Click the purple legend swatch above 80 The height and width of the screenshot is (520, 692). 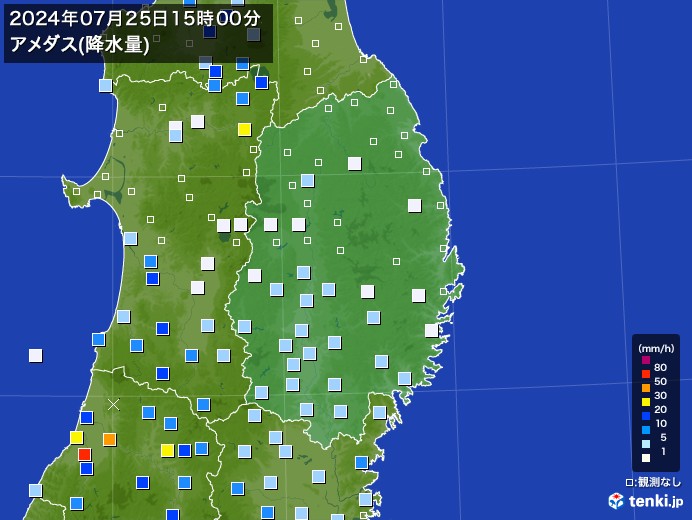646,360
